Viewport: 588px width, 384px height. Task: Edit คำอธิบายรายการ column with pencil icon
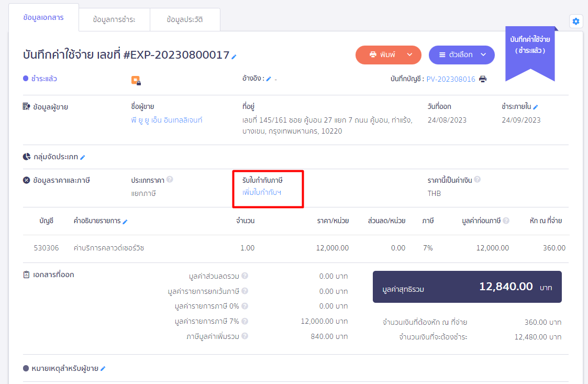(125, 222)
